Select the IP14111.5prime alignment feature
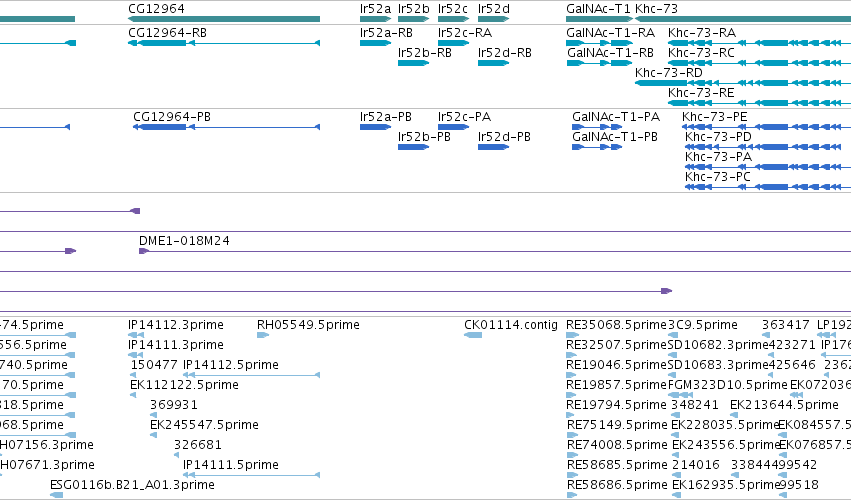This screenshot has height=500, width=851. pyautogui.click(x=251, y=475)
